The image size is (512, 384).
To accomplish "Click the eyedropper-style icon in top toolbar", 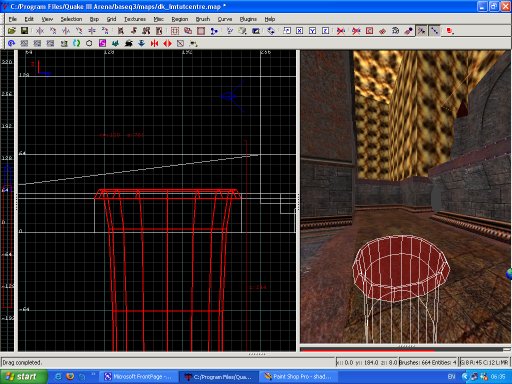I will pyautogui.click(x=408, y=31).
